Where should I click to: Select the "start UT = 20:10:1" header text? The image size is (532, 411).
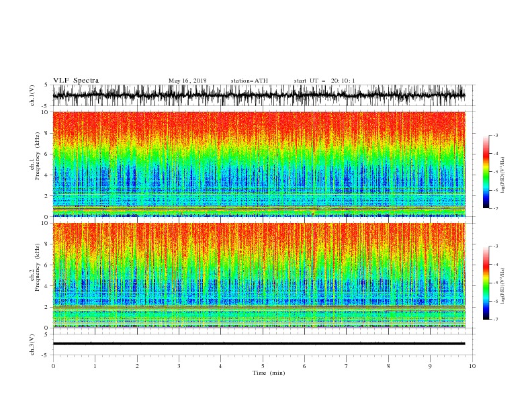(324, 81)
